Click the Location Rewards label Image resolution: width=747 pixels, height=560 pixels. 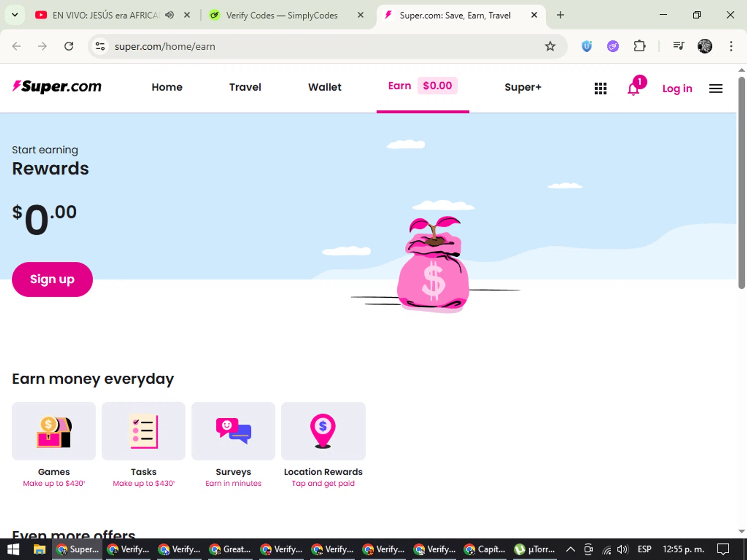[323, 472]
